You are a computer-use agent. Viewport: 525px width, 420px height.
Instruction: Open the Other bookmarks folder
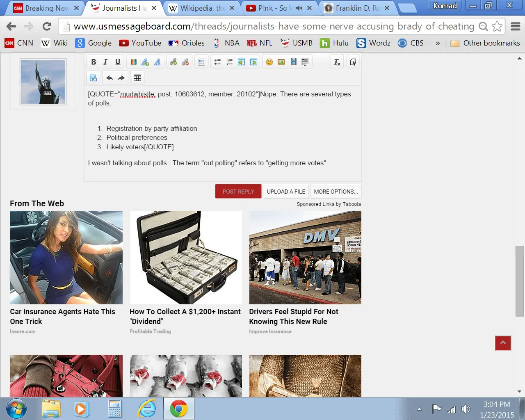point(485,43)
